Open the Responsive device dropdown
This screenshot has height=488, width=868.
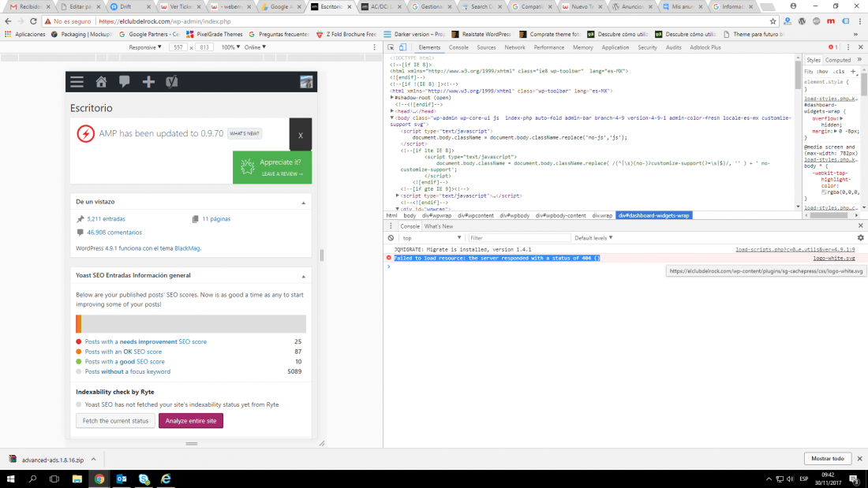pos(145,47)
